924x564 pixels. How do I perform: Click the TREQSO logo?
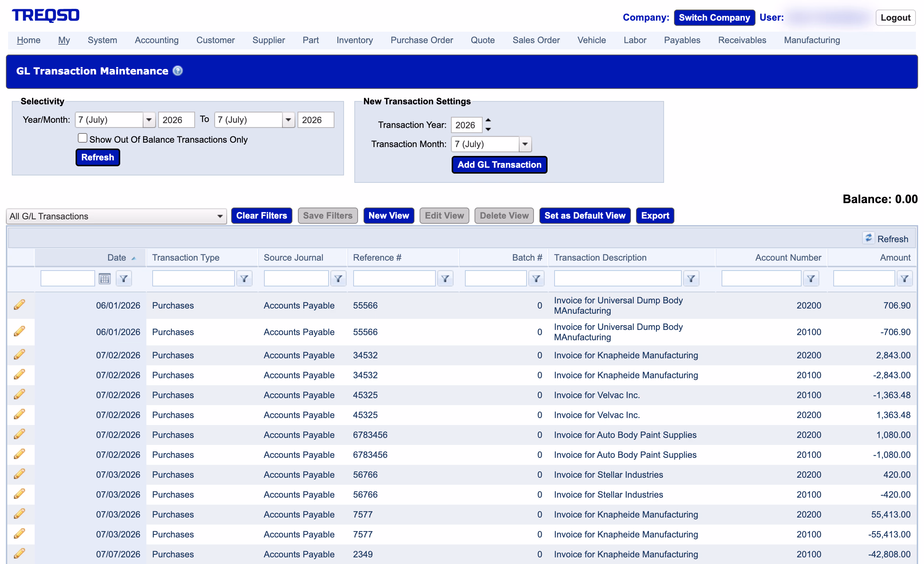click(46, 15)
